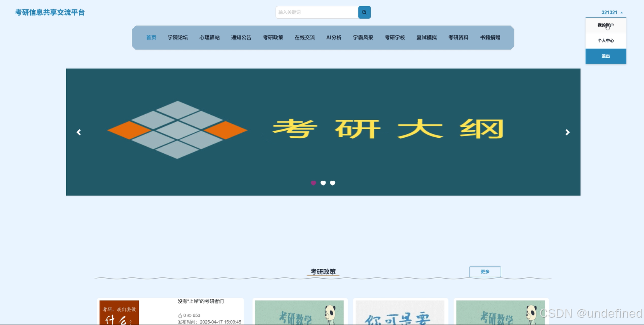
Task: Click the red 考研,我们要做什么 thumbnail
Action: click(x=119, y=313)
